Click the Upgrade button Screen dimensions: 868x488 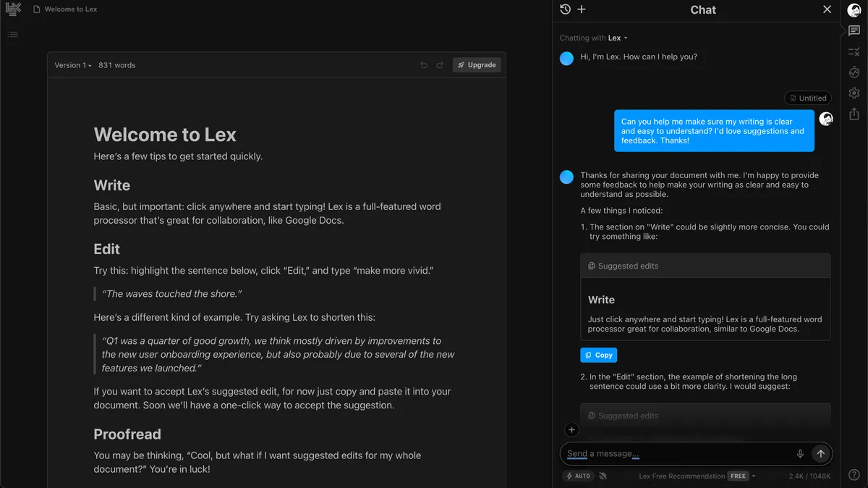pos(477,65)
